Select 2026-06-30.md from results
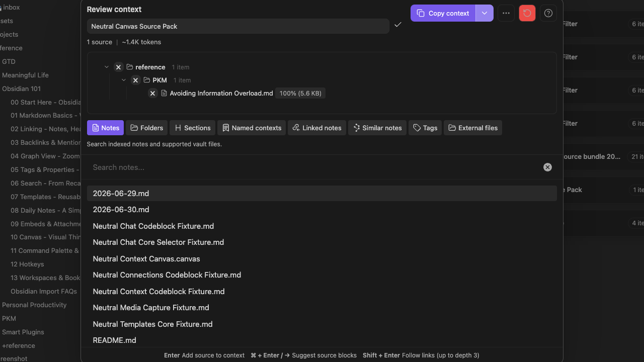Image resolution: width=644 pixels, height=362 pixels. coord(322,210)
